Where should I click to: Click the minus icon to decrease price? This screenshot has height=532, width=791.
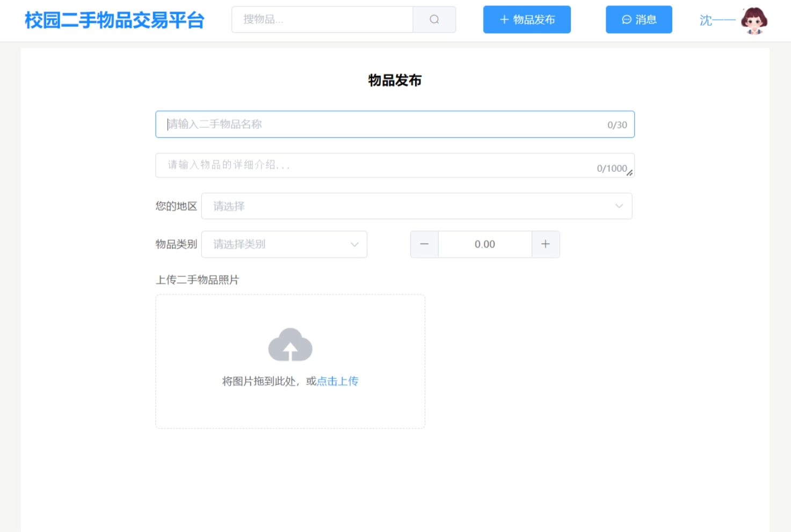(424, 244)
